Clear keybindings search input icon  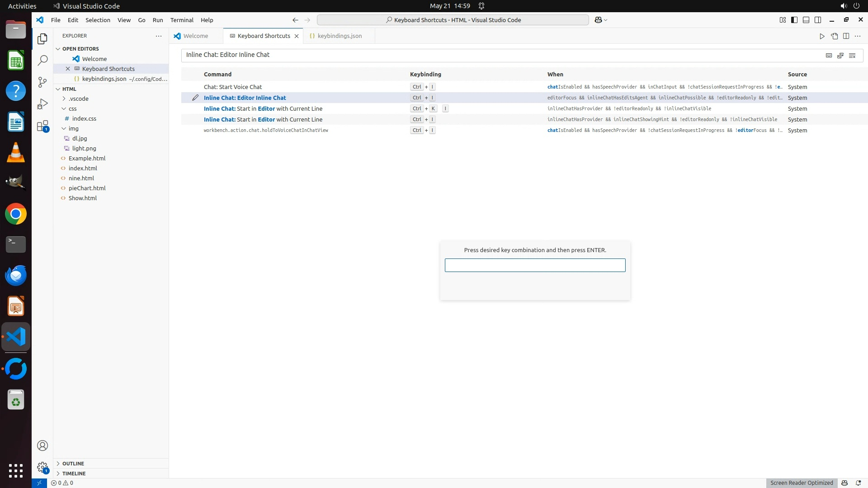pyautogui.click(x=852, y=55)
